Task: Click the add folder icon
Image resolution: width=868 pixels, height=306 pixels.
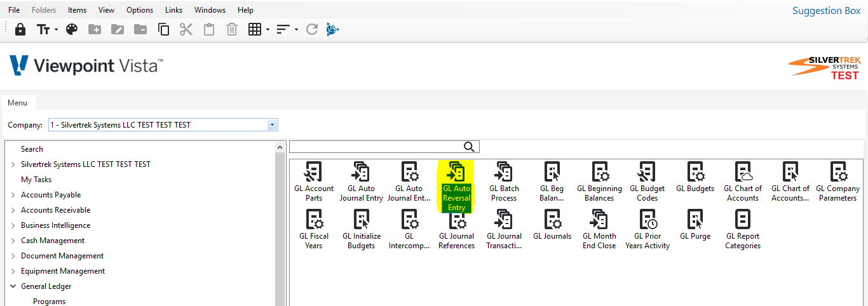Action: [95, 29]
